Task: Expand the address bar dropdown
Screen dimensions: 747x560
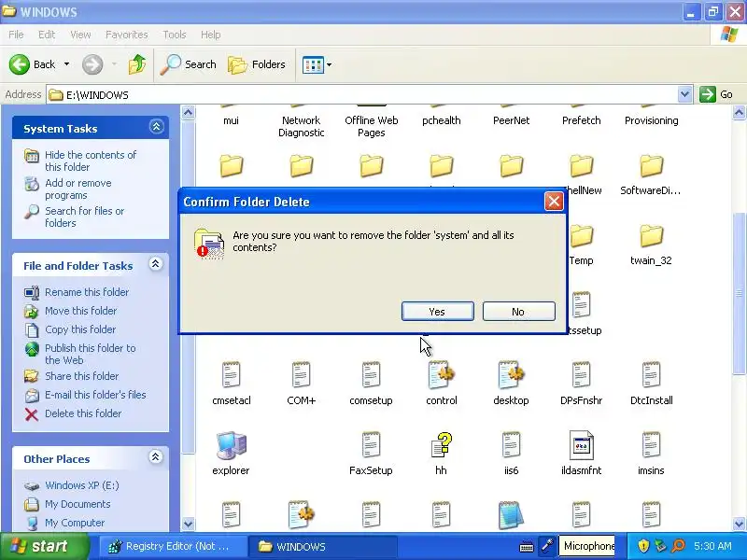Action: coord(684,94)
